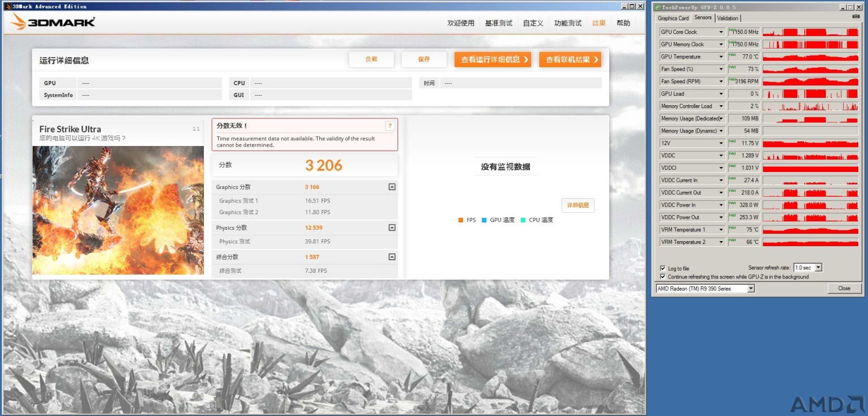This screenshot has width=868, height=416.
Task: Open the Fan Speed (RPM) sensor dropdown
Action: pos(721,82)
